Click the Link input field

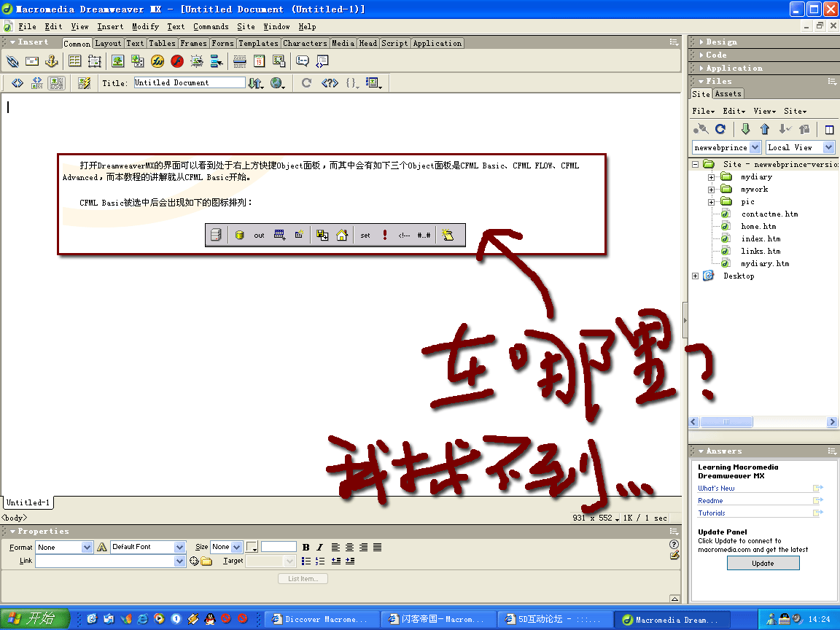pyautogui.click(x=105, y=561)
